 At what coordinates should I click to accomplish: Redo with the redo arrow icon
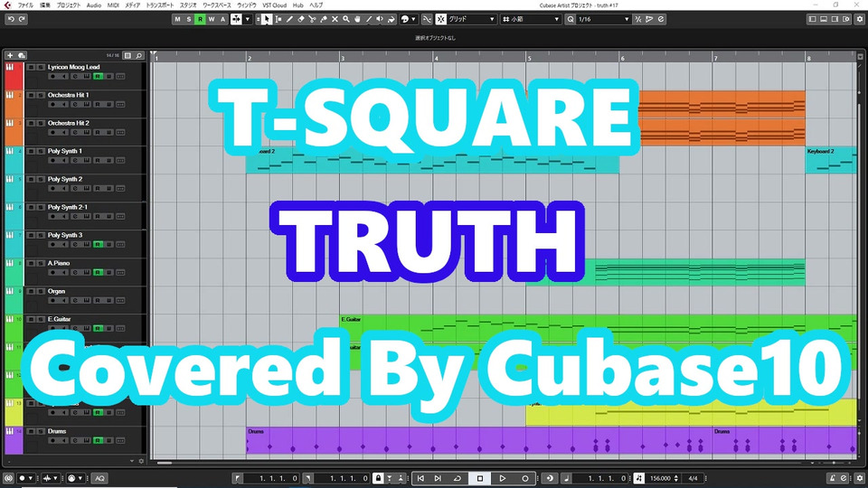tap(22, 19)
